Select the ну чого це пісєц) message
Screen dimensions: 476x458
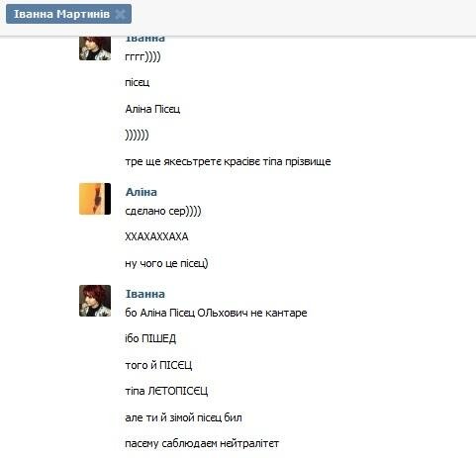[x=166, y=263]
